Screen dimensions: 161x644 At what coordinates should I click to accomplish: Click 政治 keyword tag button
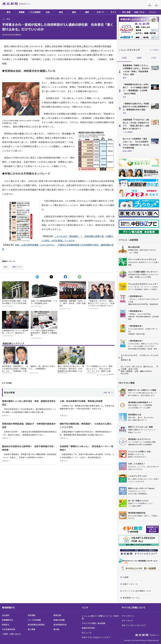(6, 267)
